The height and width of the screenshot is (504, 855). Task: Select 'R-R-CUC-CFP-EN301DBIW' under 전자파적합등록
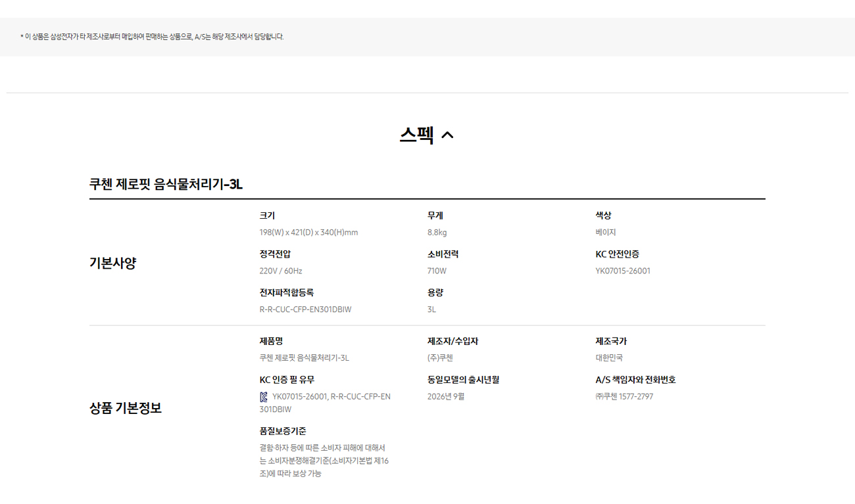pos(305,309)
